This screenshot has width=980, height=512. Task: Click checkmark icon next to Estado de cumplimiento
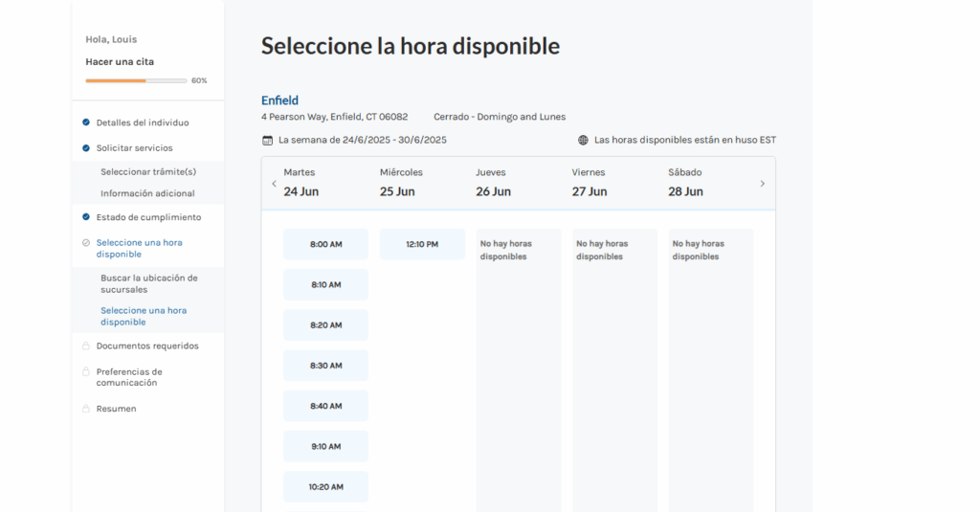(86, 217)
